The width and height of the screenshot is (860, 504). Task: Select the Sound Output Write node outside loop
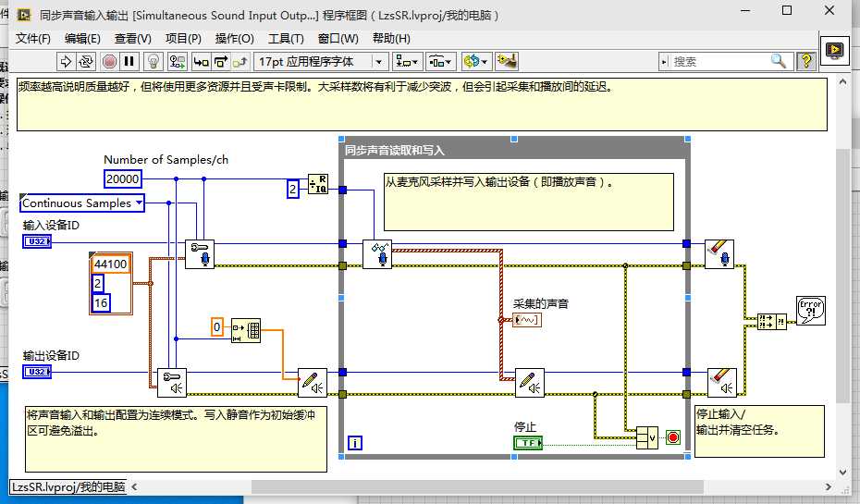[313, 382]
